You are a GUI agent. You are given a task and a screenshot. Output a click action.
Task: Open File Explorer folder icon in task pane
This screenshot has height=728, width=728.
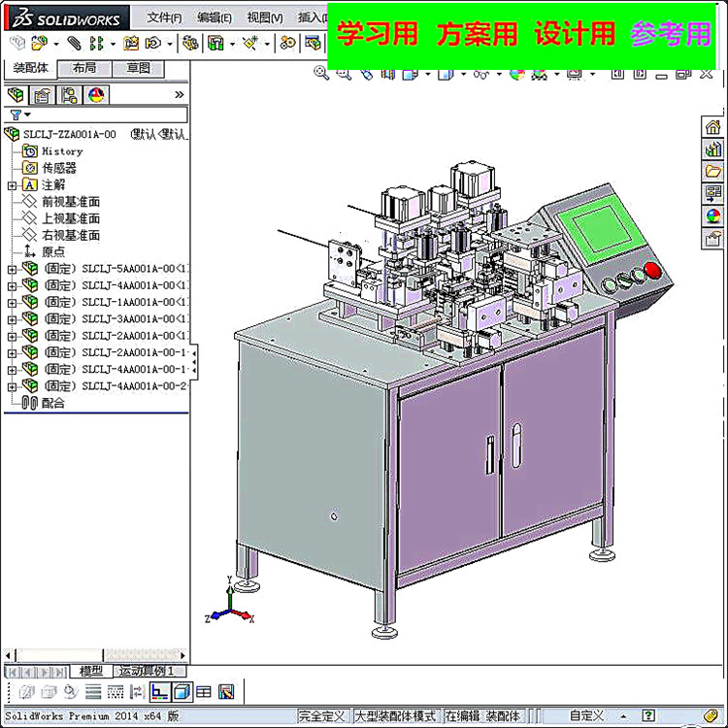[712, 171]
